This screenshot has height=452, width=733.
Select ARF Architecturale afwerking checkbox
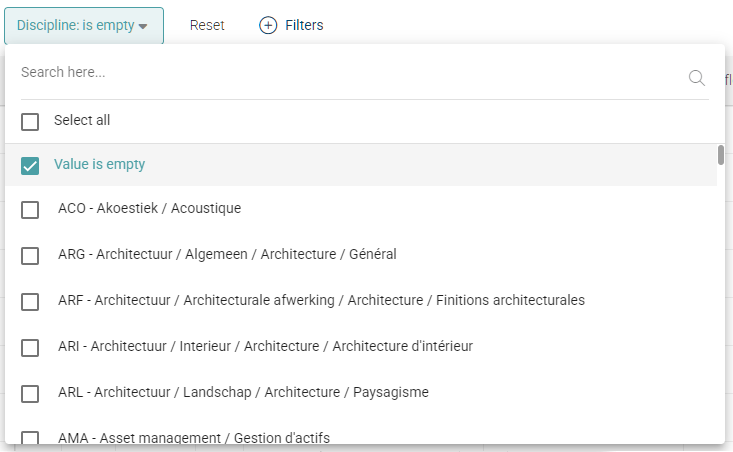[x=30, y=301]
